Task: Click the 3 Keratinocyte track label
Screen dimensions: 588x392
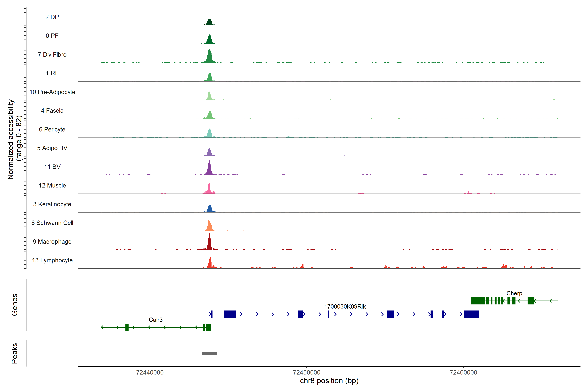Action: 52,204
